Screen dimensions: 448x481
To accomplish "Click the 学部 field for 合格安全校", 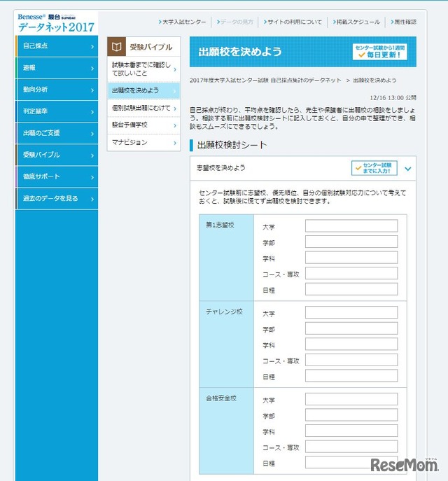I will 351,415.
